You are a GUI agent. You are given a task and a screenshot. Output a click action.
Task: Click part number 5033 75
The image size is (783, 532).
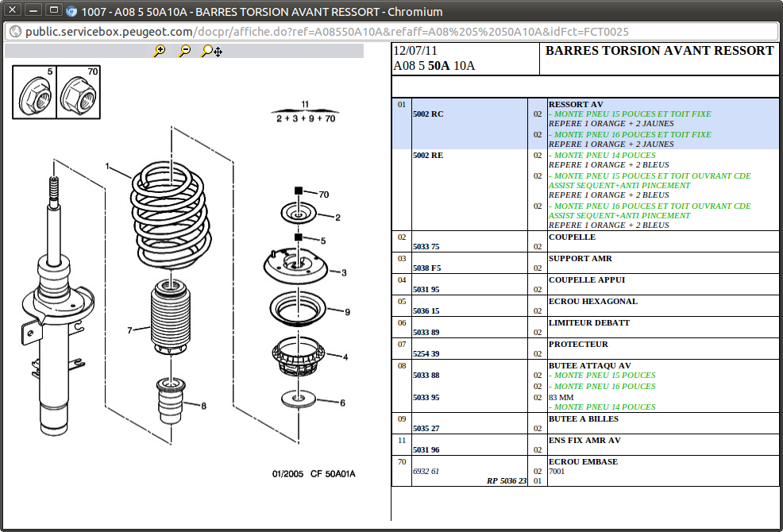(426, 247)
